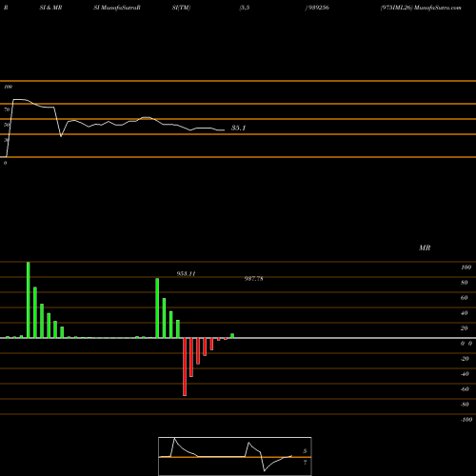Screen dimensions: 476x476
Task: Click the '987.78' price label
Action: click(253, 279)
